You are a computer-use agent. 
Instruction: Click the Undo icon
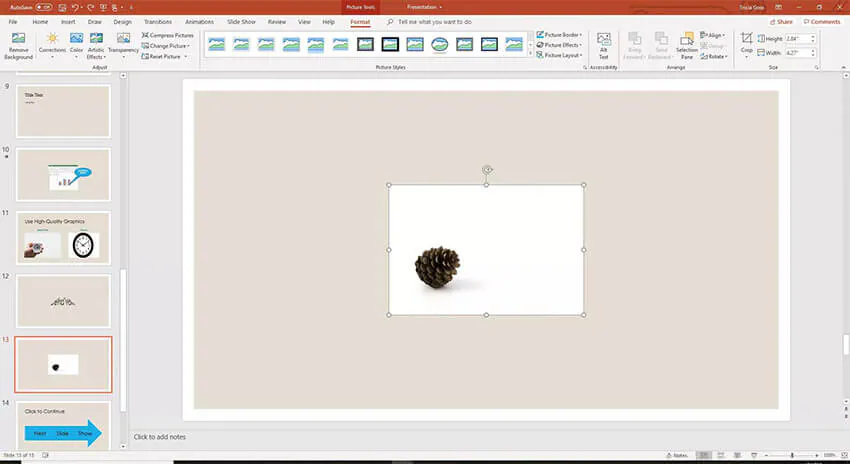(x=76, y=7)
